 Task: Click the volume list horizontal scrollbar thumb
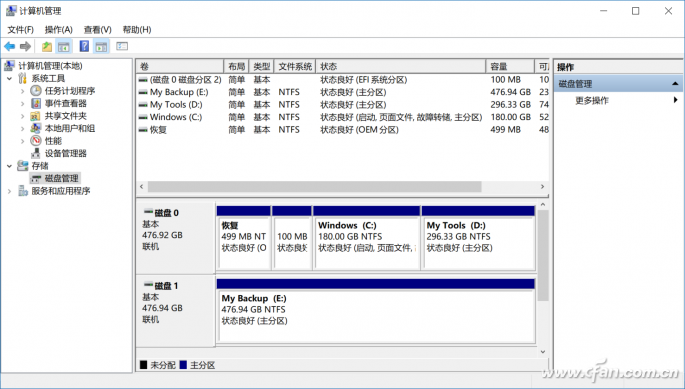[x=315, y=187]
